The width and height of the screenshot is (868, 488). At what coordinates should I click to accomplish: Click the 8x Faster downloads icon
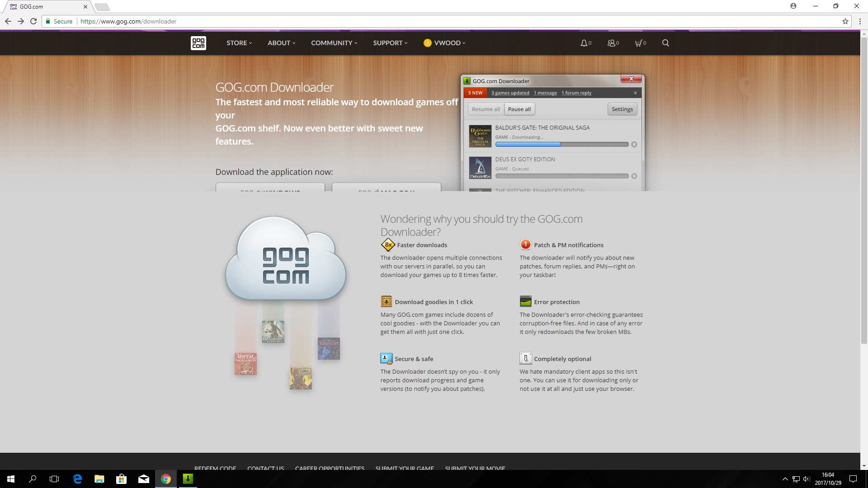coord(388,245)
